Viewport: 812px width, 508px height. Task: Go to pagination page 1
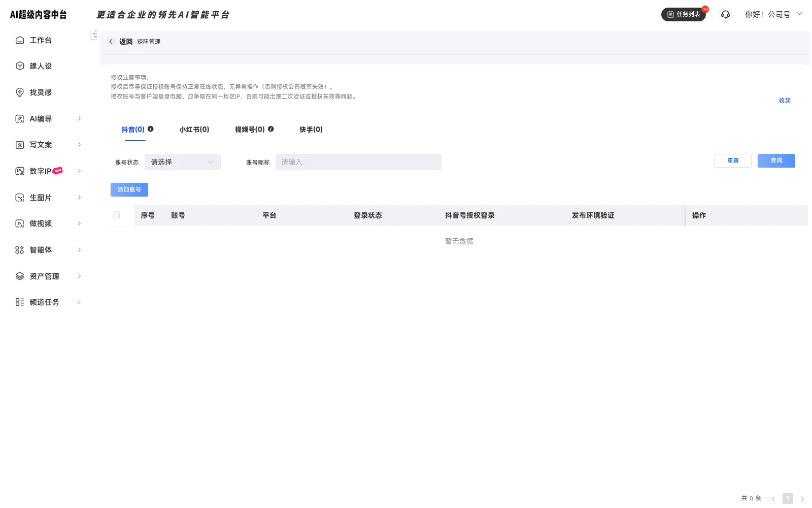tap(788, 498)
